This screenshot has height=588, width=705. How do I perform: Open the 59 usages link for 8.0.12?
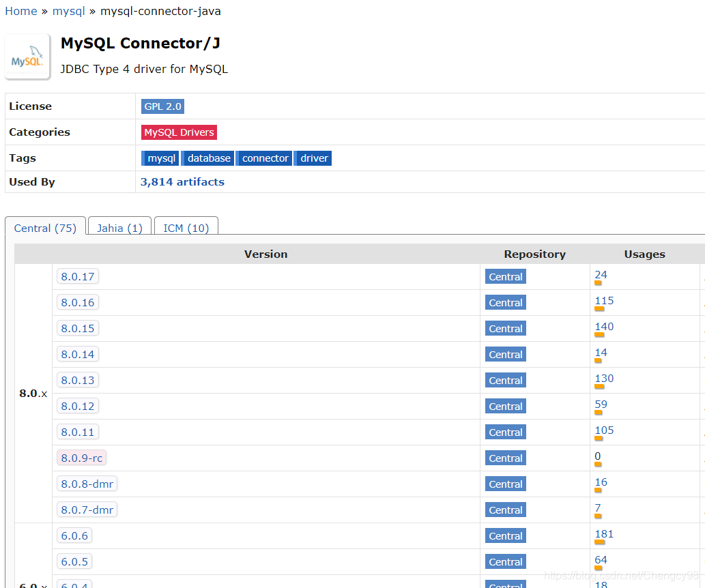pyautogui.click(x=601, y=405)
